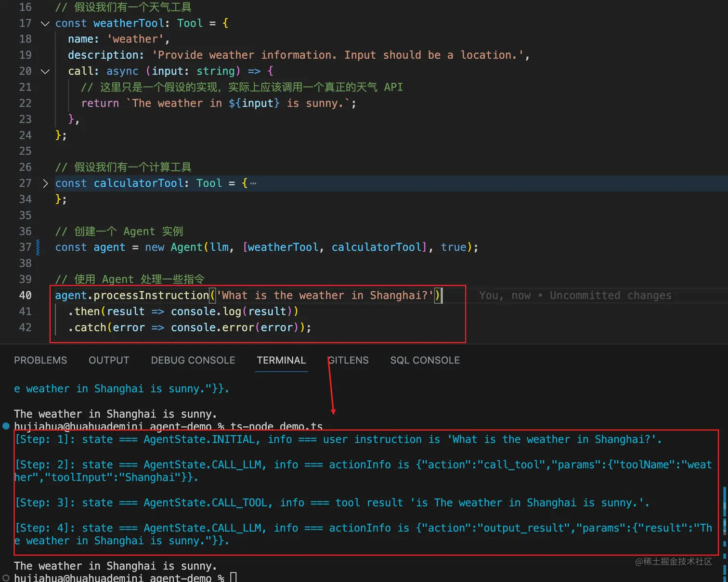Screen dimensions: 728x582
Task: Click the comment "使用 Agent 处理一些指令"
Action: coord(130,279)
